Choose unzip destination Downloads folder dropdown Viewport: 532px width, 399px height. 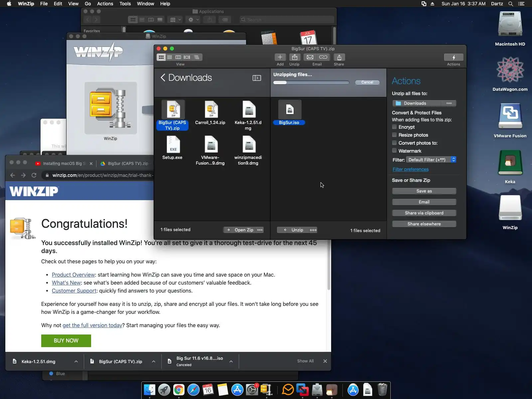[x=424, y=103]
